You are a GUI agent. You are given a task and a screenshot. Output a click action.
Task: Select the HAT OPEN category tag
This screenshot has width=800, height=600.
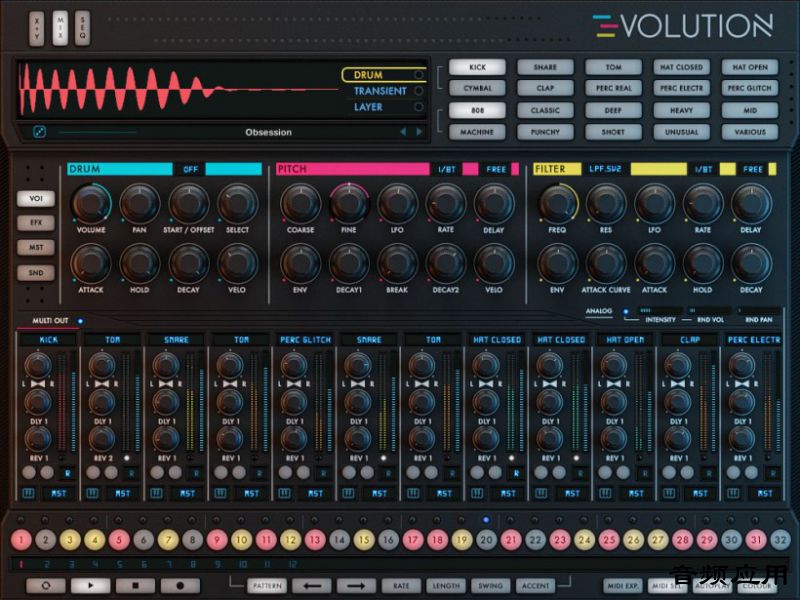749,67
